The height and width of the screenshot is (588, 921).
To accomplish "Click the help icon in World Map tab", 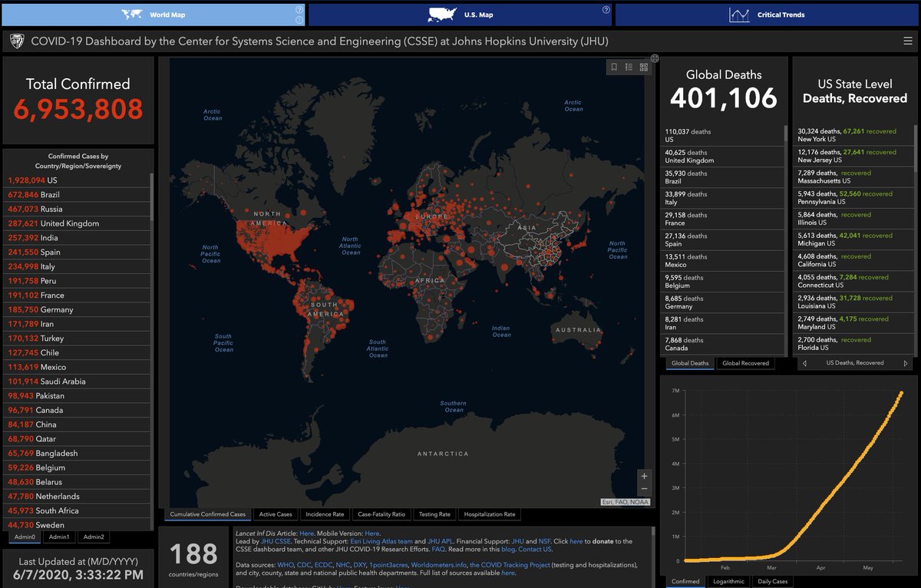I will [299, 10].
